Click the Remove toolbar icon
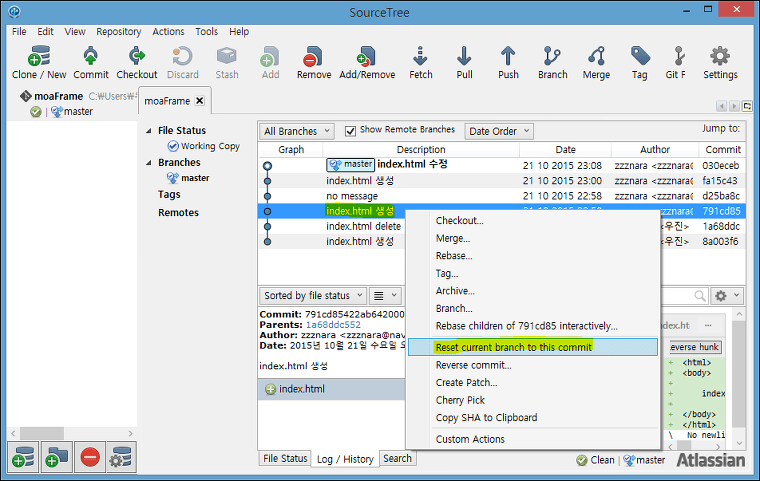Viewport: 760px width, 481px height. tap(314, 56)
